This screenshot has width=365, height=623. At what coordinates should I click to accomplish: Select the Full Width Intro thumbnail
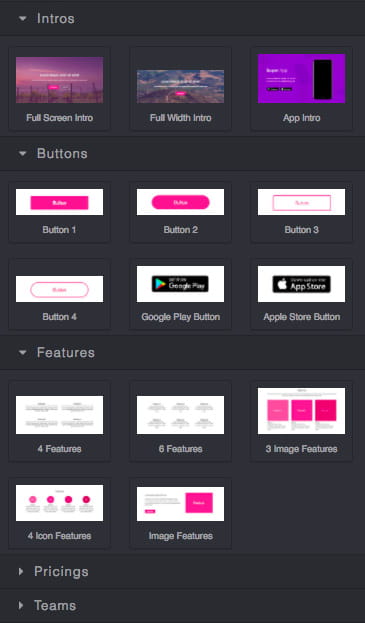[x=180, y=87]
